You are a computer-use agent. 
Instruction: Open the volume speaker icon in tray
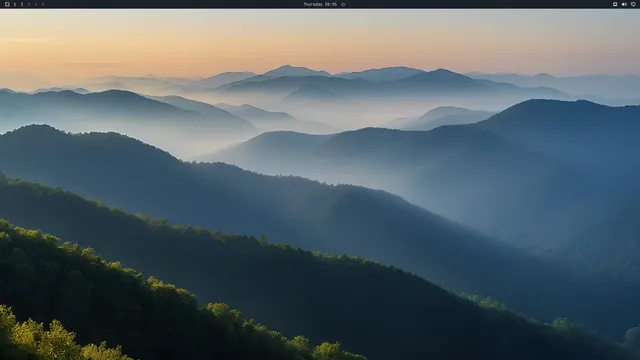coord(624,4)
